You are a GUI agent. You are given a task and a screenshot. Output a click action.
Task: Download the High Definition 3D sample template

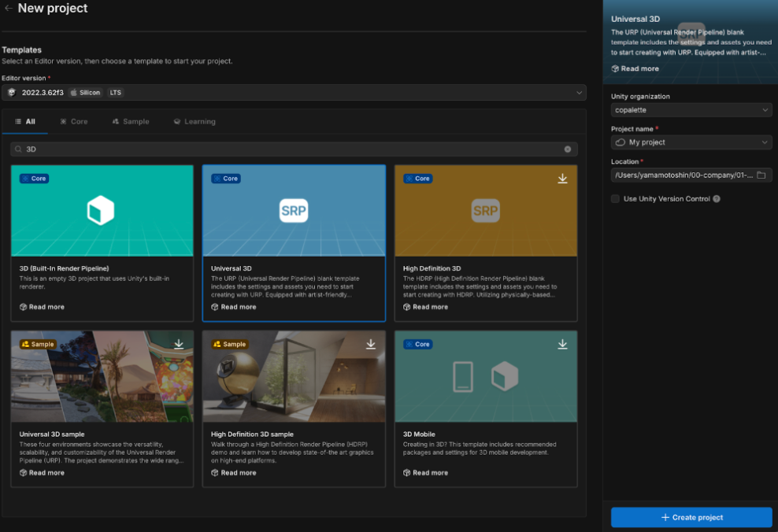pyautogui.click(x=371, y=344)
